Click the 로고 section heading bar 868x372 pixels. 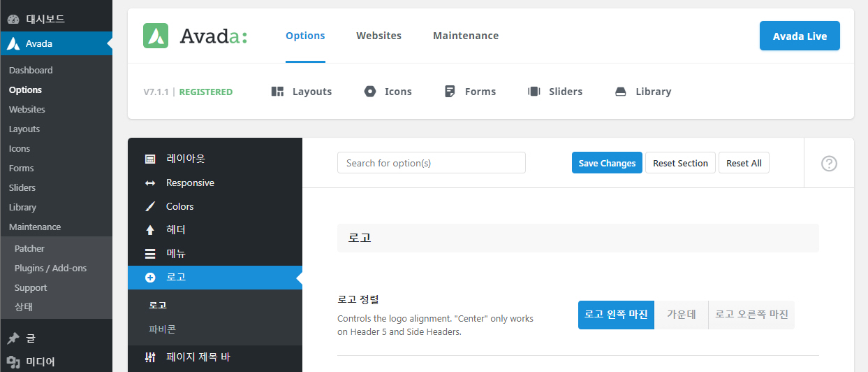tap(578, 238)
